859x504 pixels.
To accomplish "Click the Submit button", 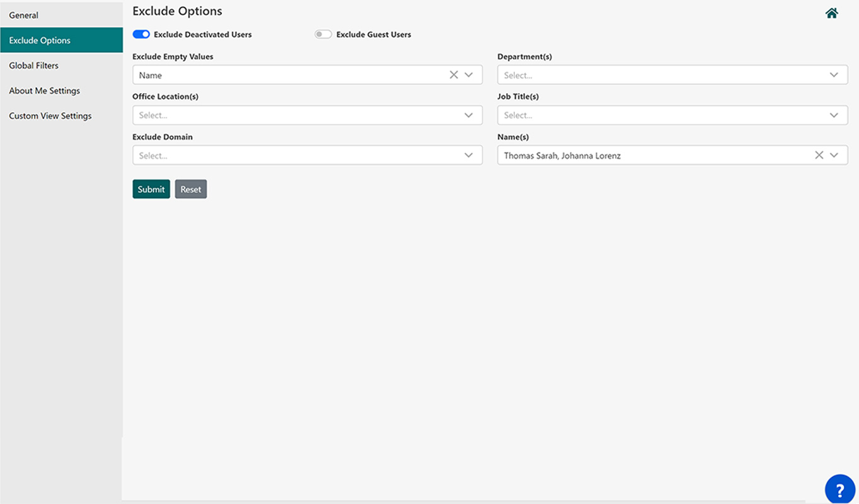I will [151, 189].
